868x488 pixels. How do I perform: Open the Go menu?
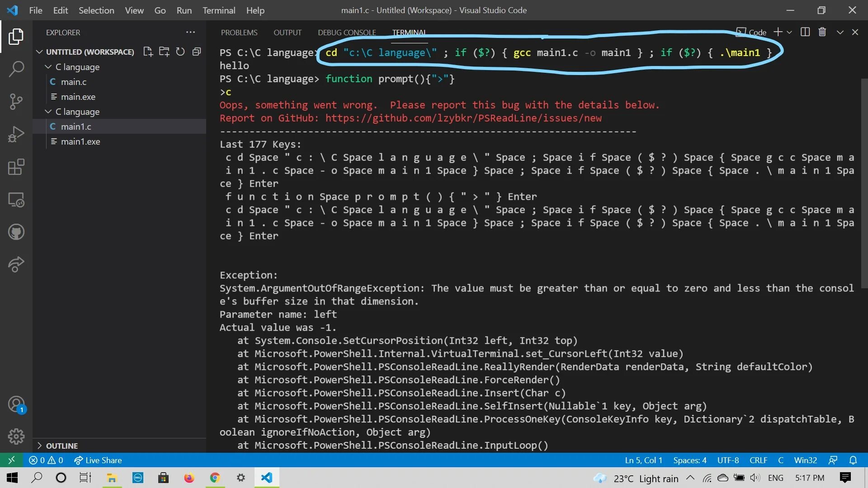coord(160,10)
